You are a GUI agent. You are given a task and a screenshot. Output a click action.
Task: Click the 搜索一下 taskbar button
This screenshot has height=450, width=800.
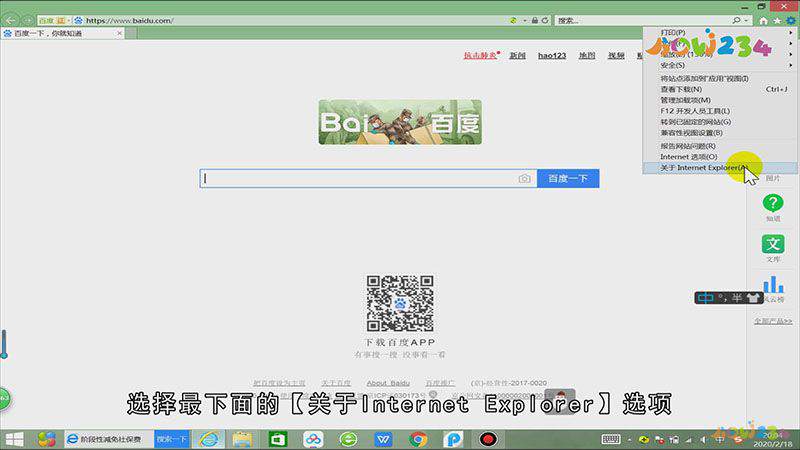click(x=172, y=439)
